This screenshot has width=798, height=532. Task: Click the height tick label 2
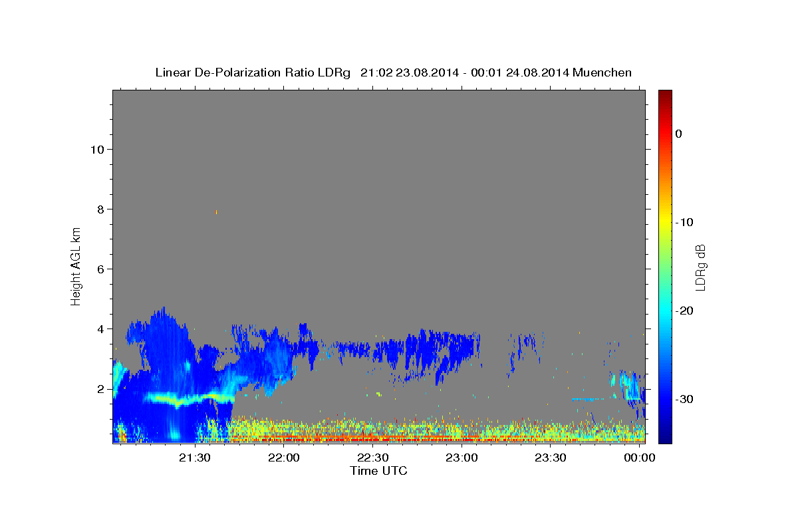100,389
